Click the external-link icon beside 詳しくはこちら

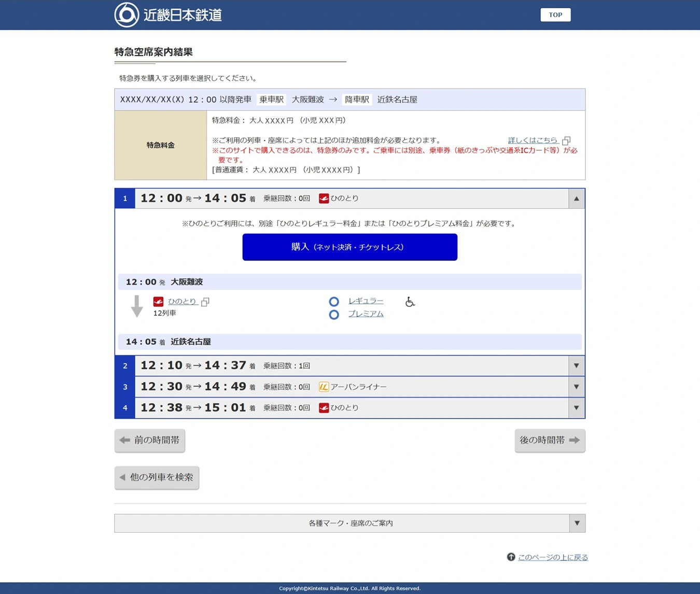(x=566, y=140)
